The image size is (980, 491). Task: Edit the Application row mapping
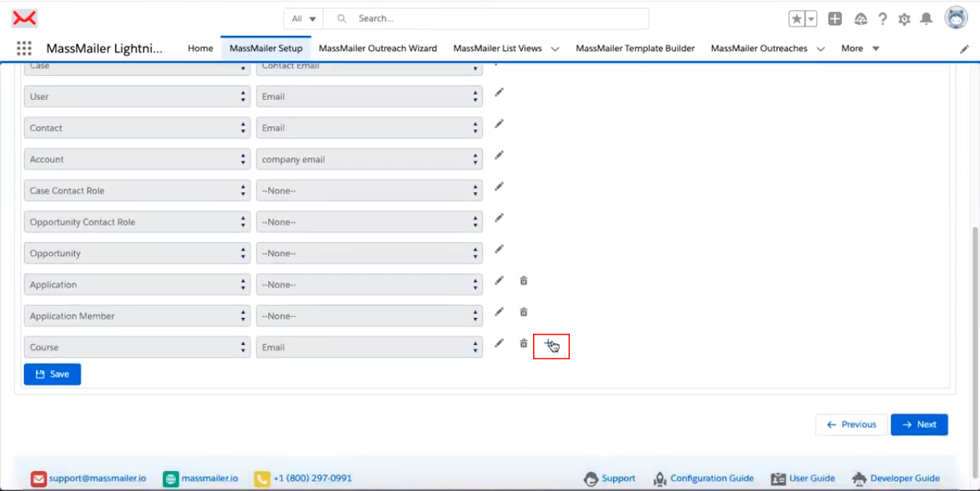[499, 280]
